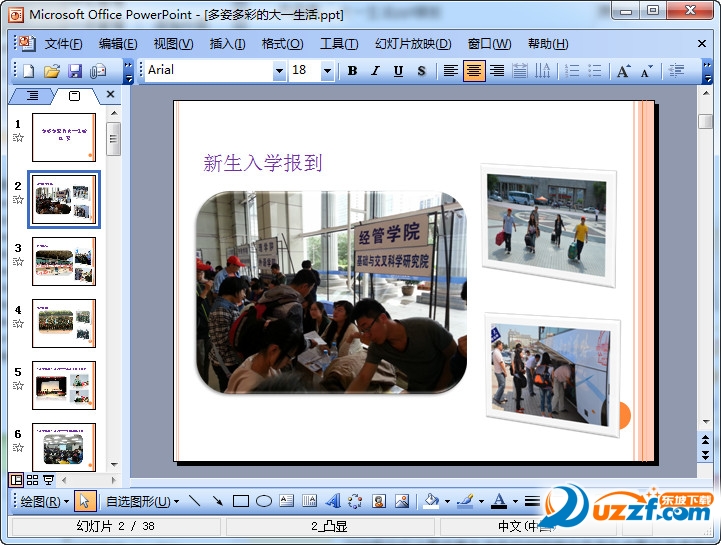721x545 pixels.
Task: Align text right
Action: click(497, 71)
